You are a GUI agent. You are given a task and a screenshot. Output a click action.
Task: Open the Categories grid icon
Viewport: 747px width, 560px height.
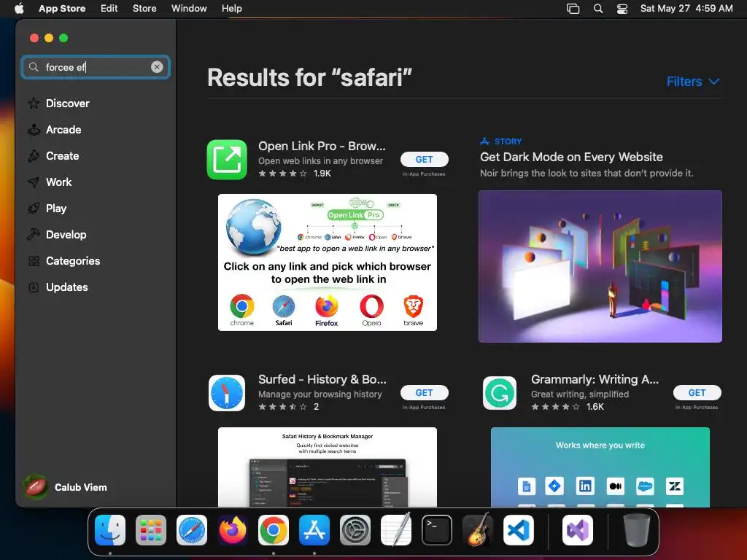[34, 261]
